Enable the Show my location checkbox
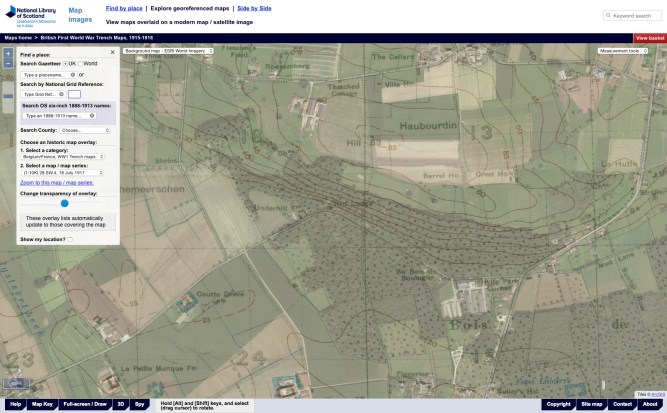667x413 pixels. (x=70, y=240)
